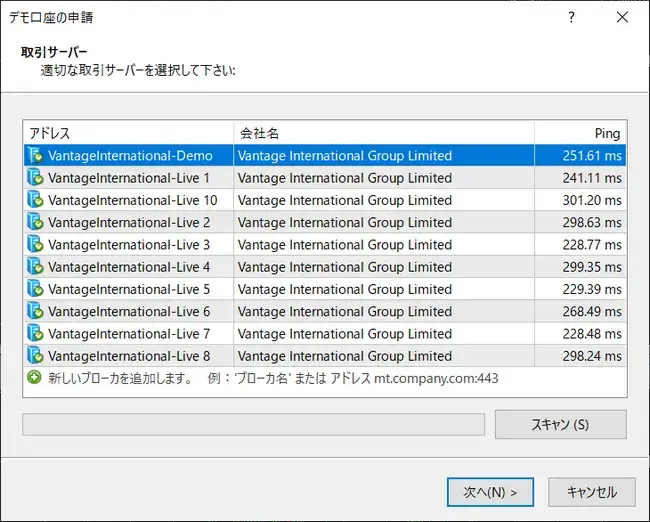Click the scan progress bar
The width and height of the screenshot is (650, 522).
click(x=254, y=425)
